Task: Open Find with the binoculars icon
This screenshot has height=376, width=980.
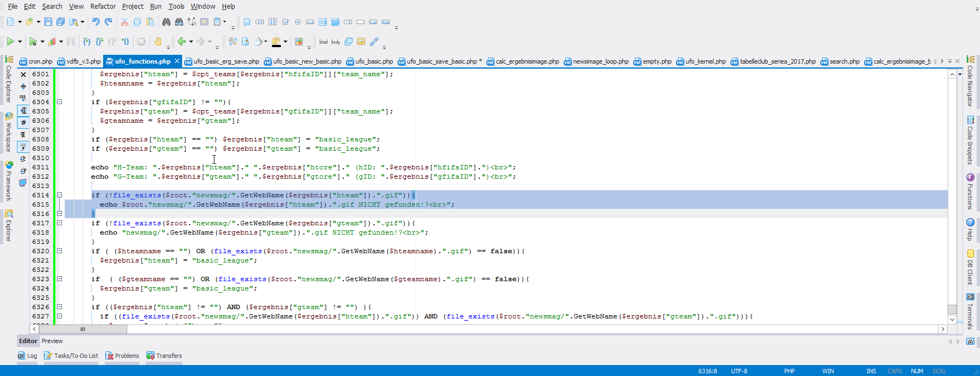Action: 166,22
